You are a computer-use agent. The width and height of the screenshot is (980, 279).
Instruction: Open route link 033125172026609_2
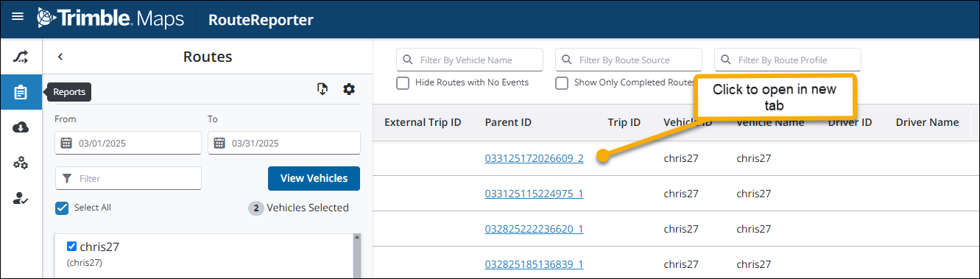(x=534, y=158)
